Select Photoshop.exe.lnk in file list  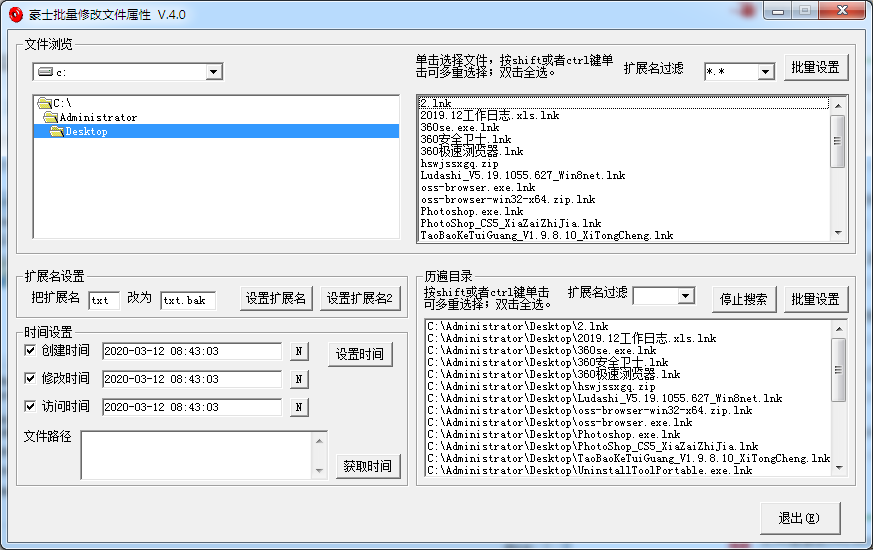coord(624,212)
